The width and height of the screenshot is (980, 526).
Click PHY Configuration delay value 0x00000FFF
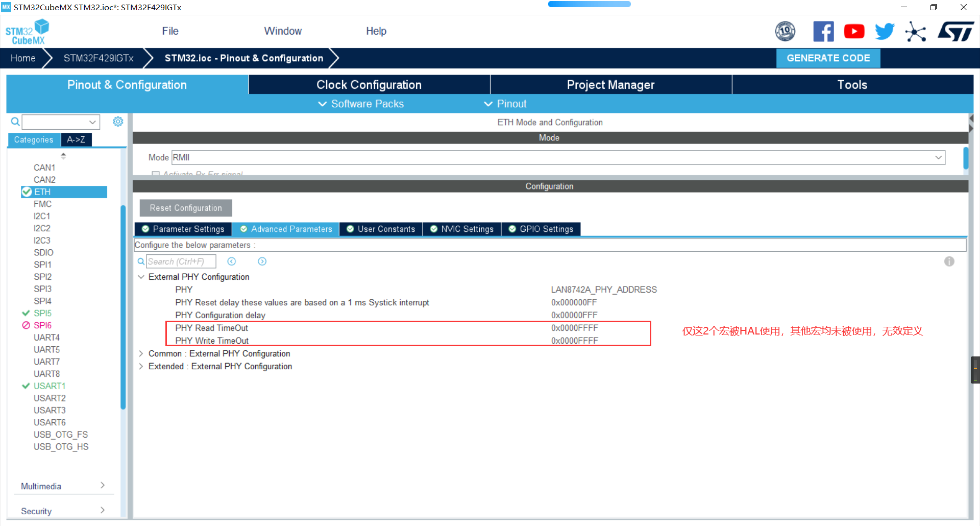tap(574, 315)
